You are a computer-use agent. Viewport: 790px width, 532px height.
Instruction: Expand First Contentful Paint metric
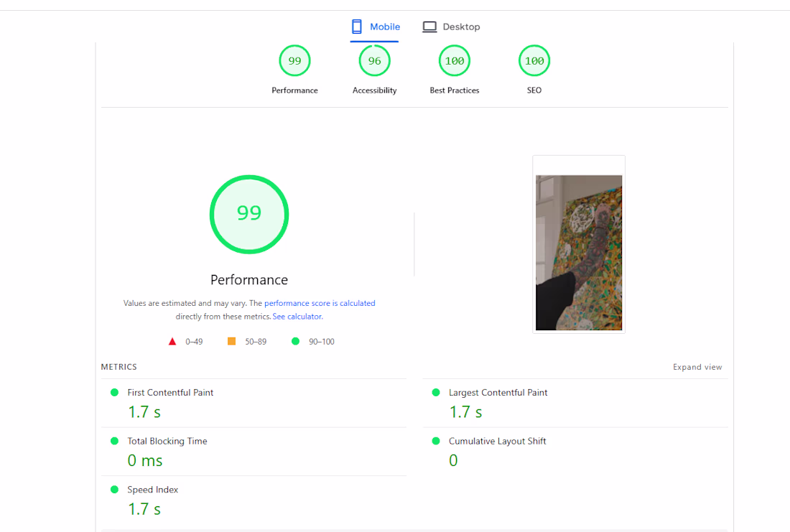[170, 393]
